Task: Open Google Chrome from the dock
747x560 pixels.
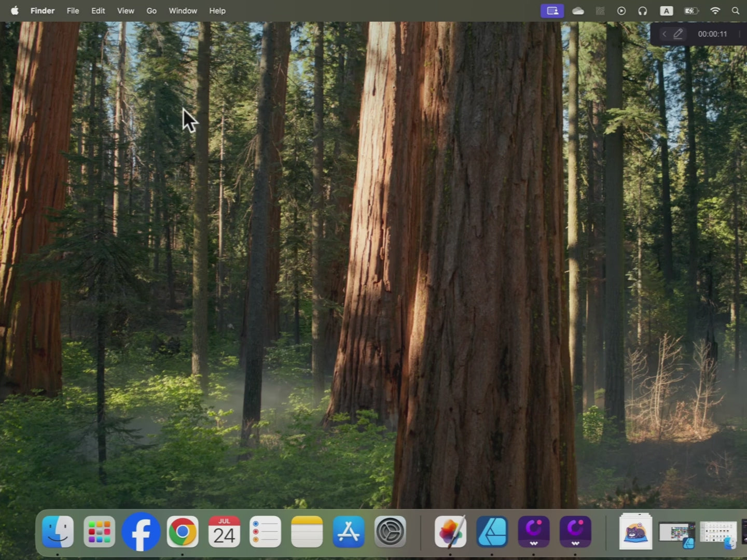Action: (x=182, y=532)
